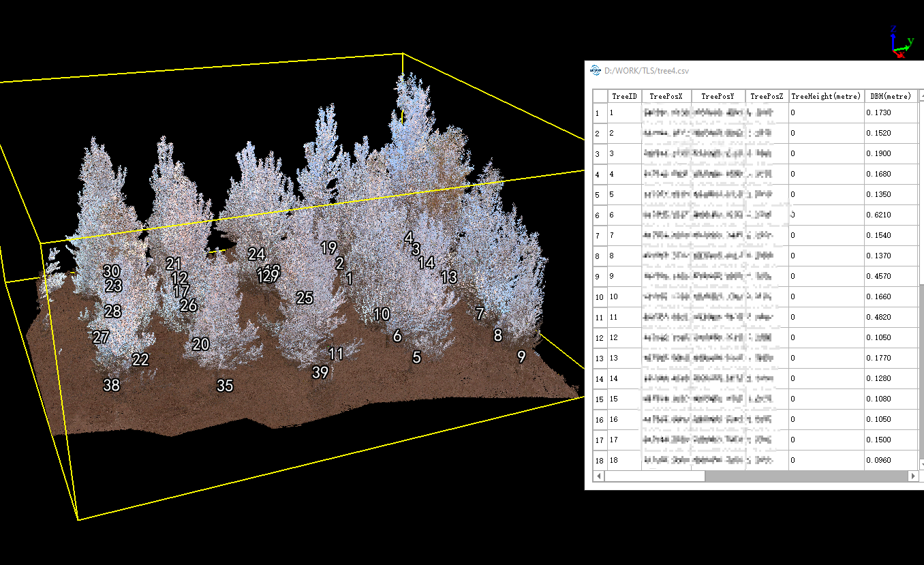
Task: Click the TreeHeight cell in row 1
Action: tap(825, 113)
